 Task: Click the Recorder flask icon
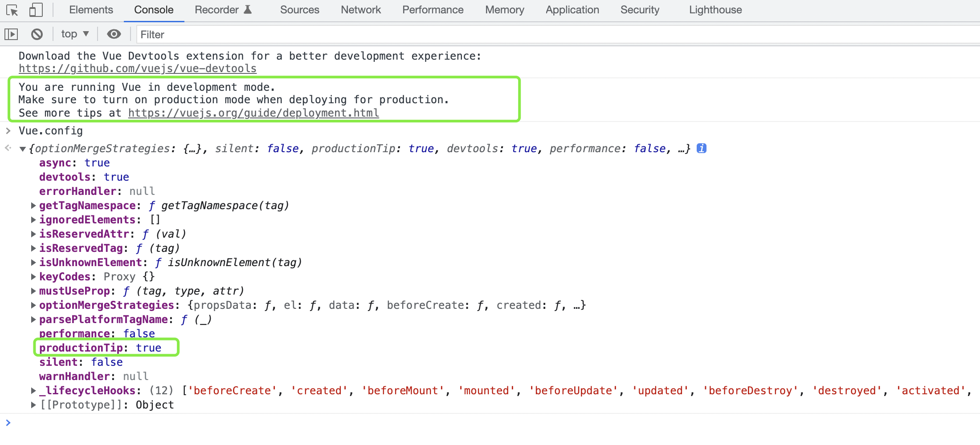[x=248, y=9]
